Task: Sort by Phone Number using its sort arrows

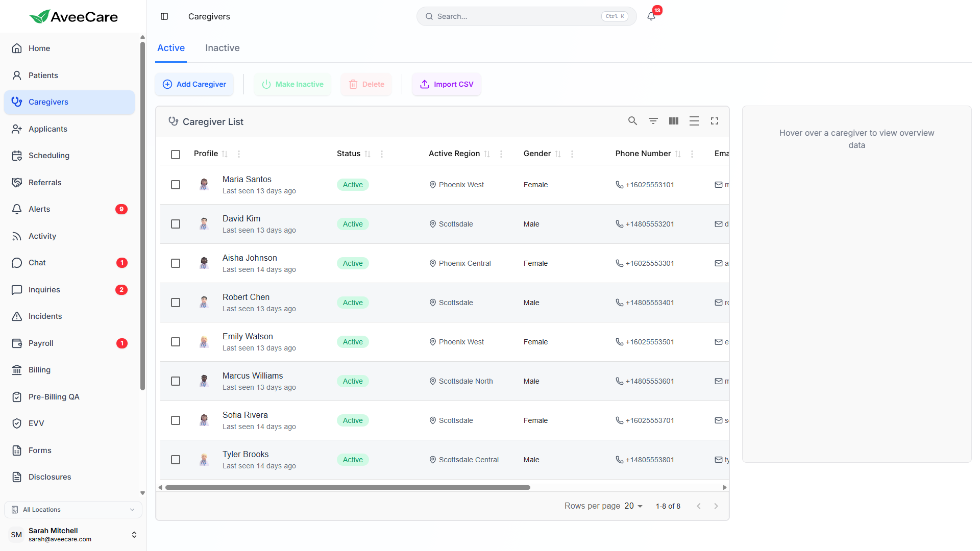Action: coord(678,154)
